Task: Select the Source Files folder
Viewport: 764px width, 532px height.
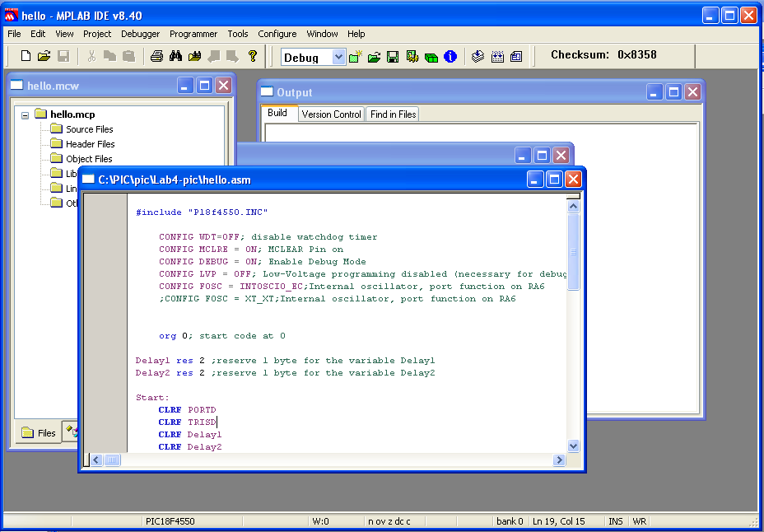Action: click(89, 129)
